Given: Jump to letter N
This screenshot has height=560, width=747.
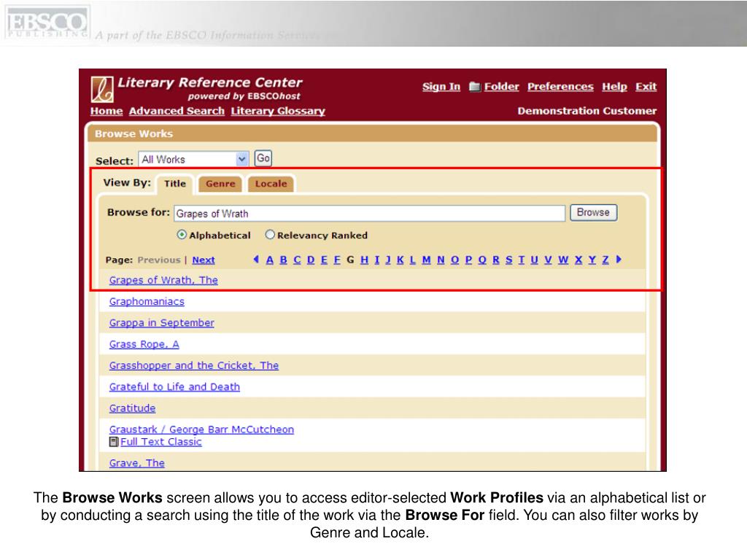Looking at the screenshot, I should click(441, 260).
